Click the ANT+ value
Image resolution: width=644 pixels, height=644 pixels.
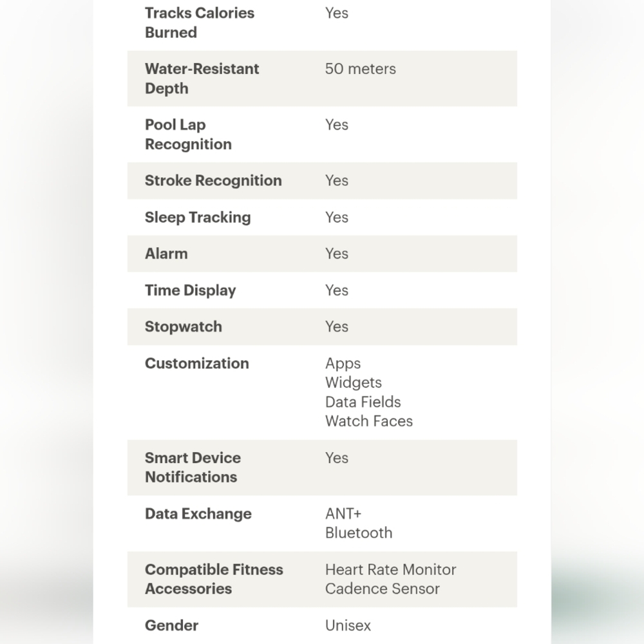[x=343, y=513]
